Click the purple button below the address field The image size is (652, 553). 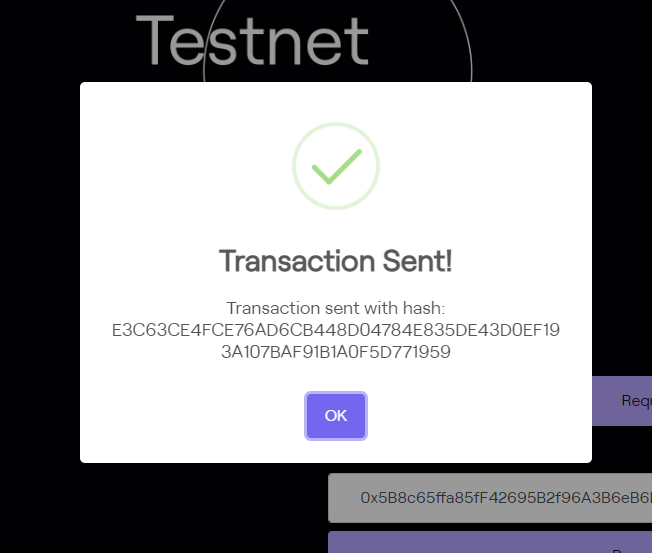coord(490,542)
